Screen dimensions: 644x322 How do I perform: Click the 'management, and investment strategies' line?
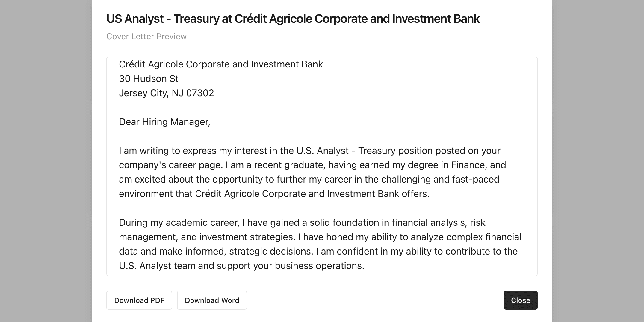click(x=320, y=237)
